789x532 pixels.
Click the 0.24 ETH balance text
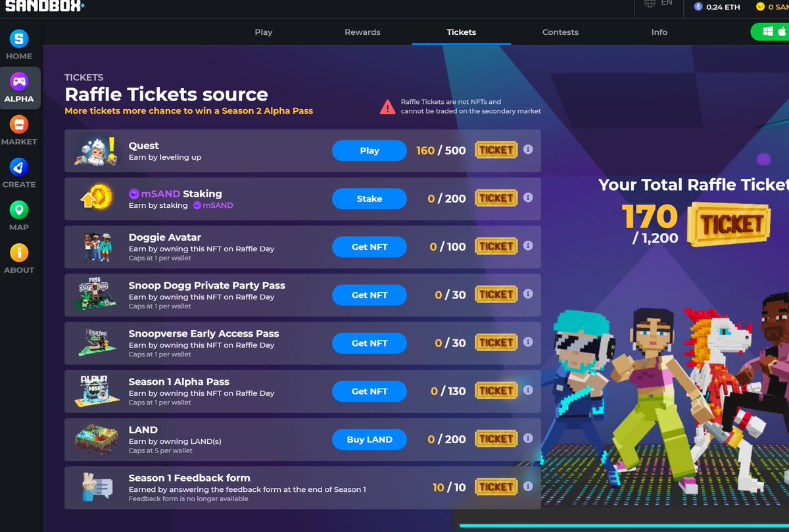723,7
